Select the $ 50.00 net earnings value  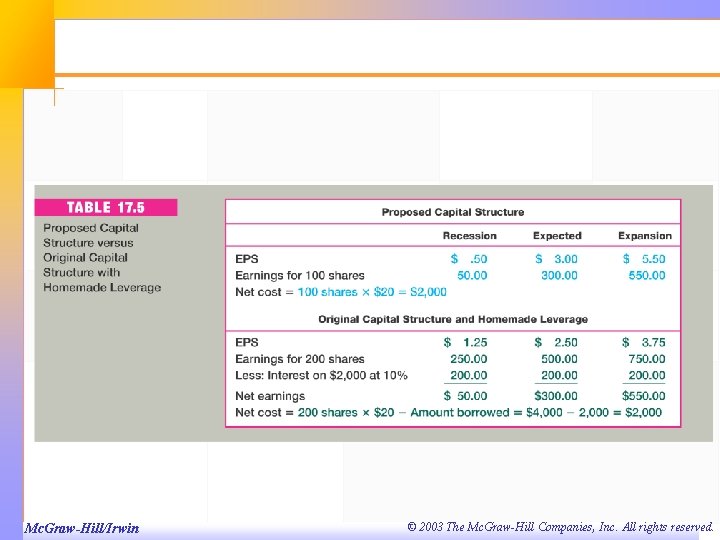click(465, 396)
